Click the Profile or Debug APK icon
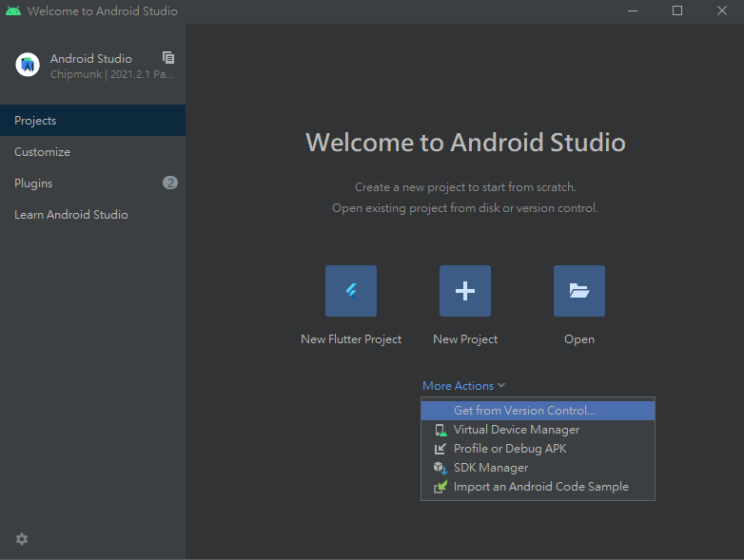This screenshot has width=744, height=560. tap(441, 449)
